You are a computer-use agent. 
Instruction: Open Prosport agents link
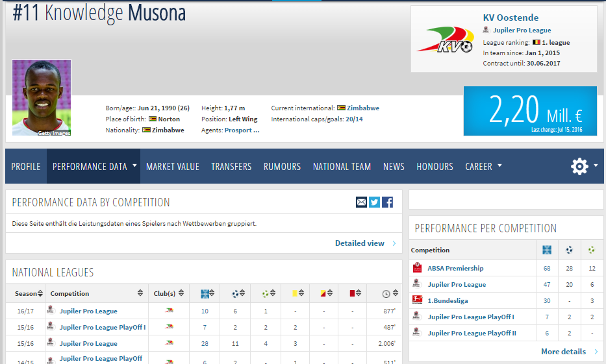click(242, 130)
